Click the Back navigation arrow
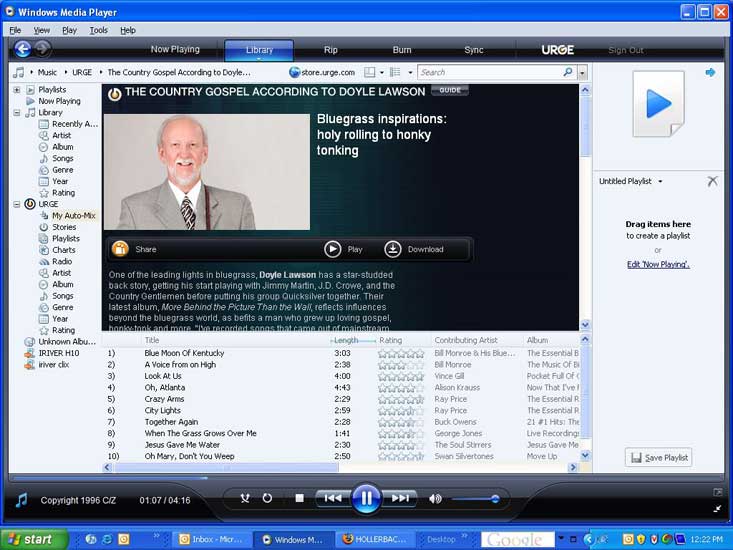This screenshot has height=550, width=733. tap(22, 49)
